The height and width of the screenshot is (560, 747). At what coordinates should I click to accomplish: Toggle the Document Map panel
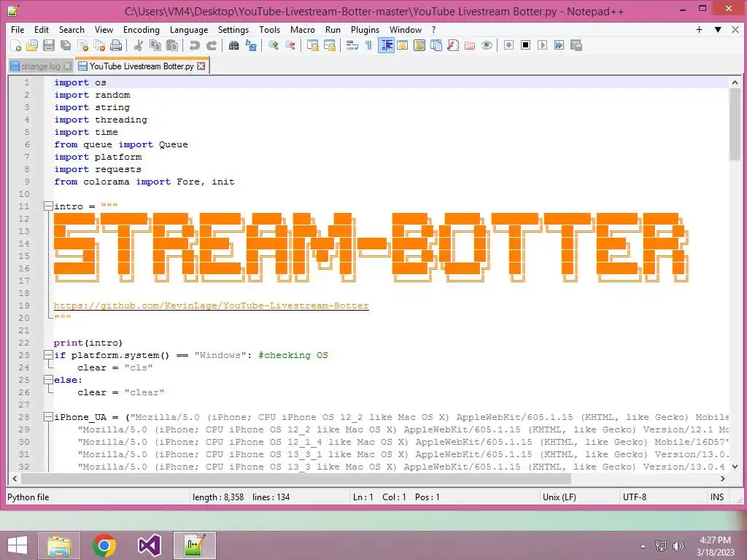(419, 45)
